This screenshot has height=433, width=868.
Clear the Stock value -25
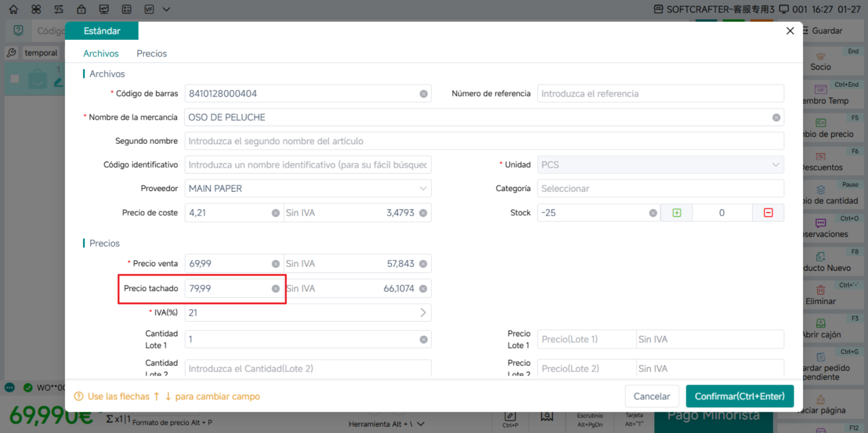[x=653, y=213]
